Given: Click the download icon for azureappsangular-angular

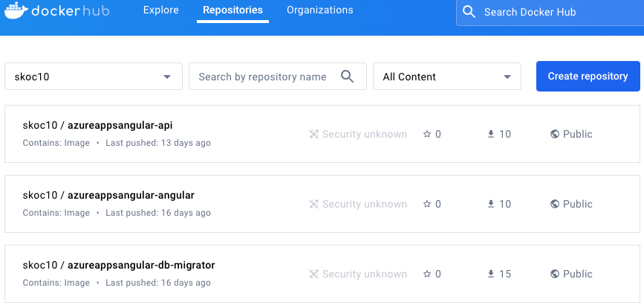Looking at the screenshot, I should click(490, 205).
